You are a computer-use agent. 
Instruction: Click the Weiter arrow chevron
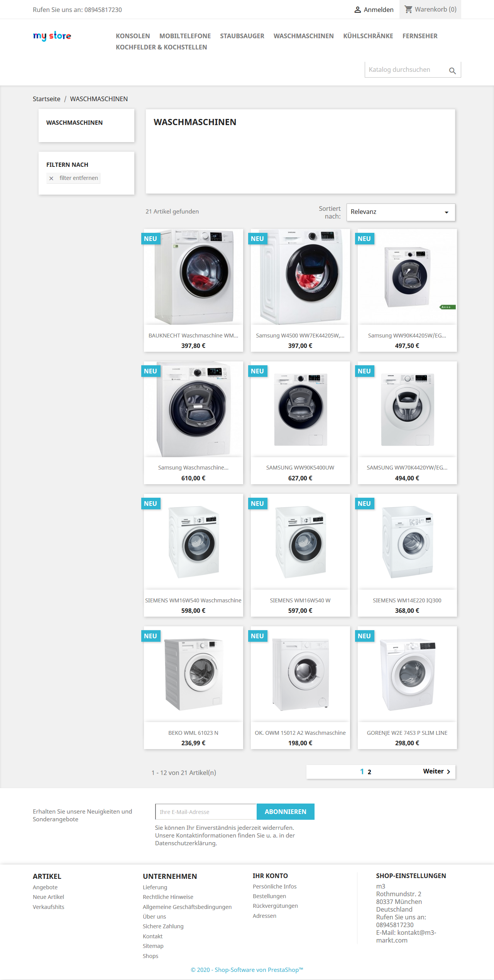click(x=448, y=771)
